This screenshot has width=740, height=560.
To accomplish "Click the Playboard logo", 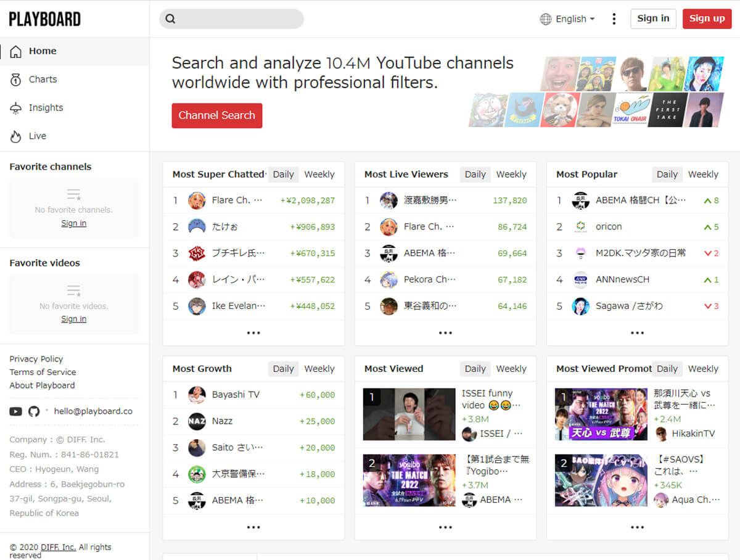I will pyautogui.click(x=44, y=19).
